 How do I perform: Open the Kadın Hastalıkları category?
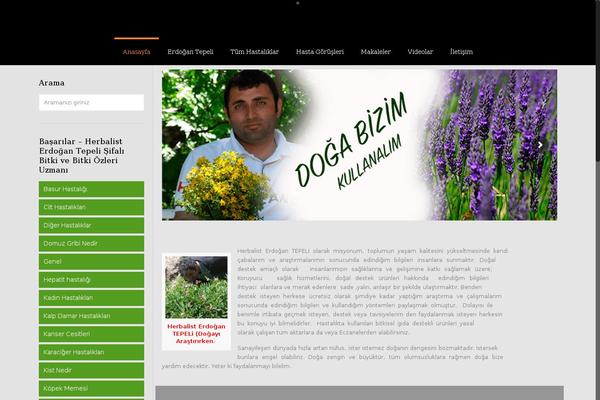pos(91,298)
